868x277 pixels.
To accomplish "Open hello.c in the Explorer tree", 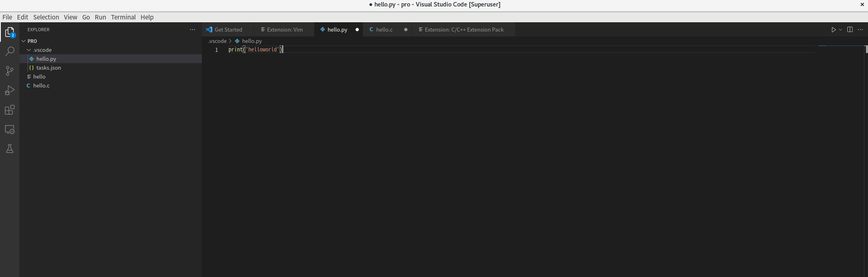I will point(111,85).
